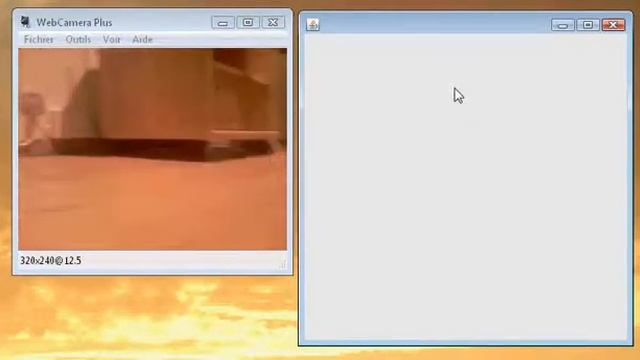The width and height of the screenshot is (640, 360).
Task: Close the WebCamera Plus window
Action: click(x=273, y=22)
